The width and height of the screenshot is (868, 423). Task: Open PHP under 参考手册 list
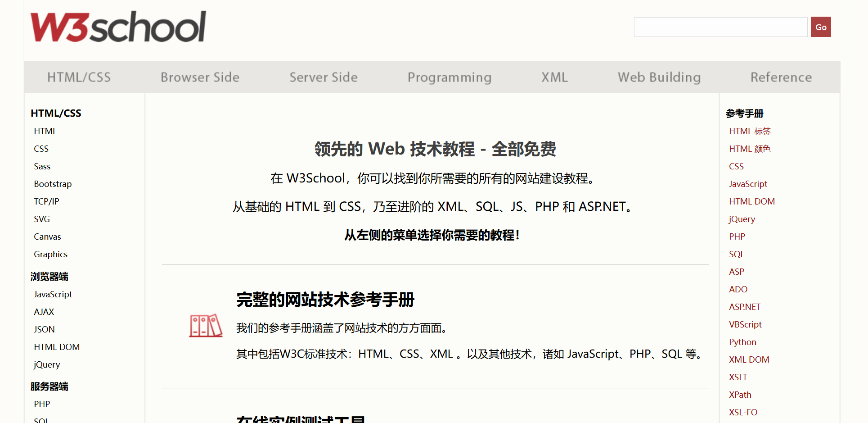point(737,237)
